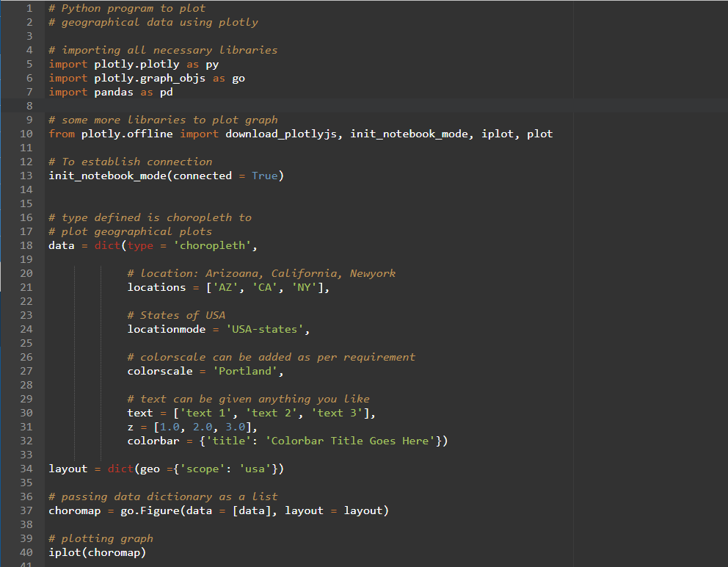728x567 pixels.
Task: Click 'locationmode' on line 24
Action: (x=166, y=329)
